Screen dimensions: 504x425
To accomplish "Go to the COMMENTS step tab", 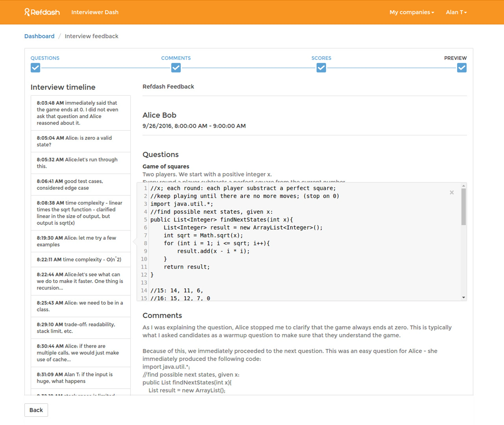I will pos(176,58).
